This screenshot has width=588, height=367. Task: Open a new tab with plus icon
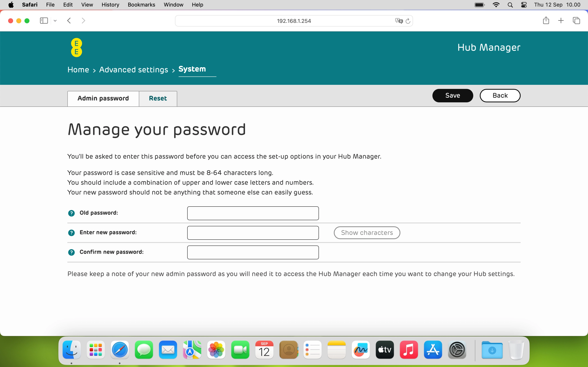(561, 21)
